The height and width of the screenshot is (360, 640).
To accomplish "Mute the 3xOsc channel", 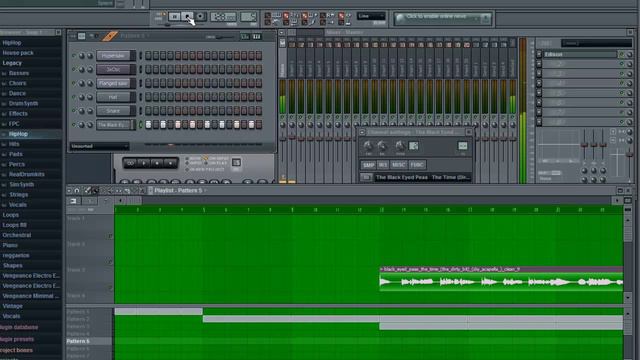I will point(74,69).
